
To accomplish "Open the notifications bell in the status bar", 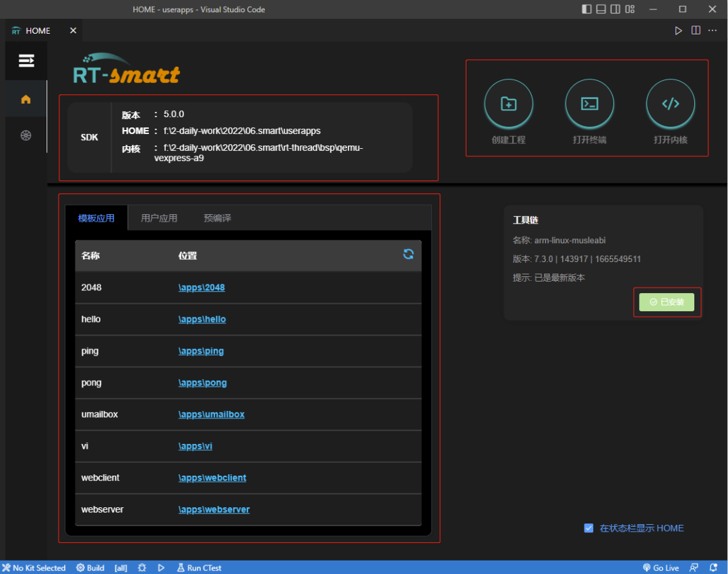I will [x=714, y=567].
